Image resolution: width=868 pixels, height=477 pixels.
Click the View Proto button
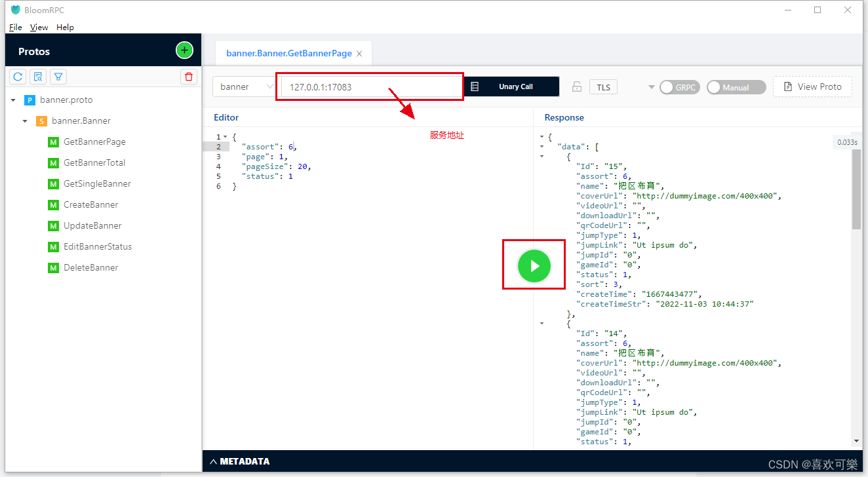tap(812, 86)
